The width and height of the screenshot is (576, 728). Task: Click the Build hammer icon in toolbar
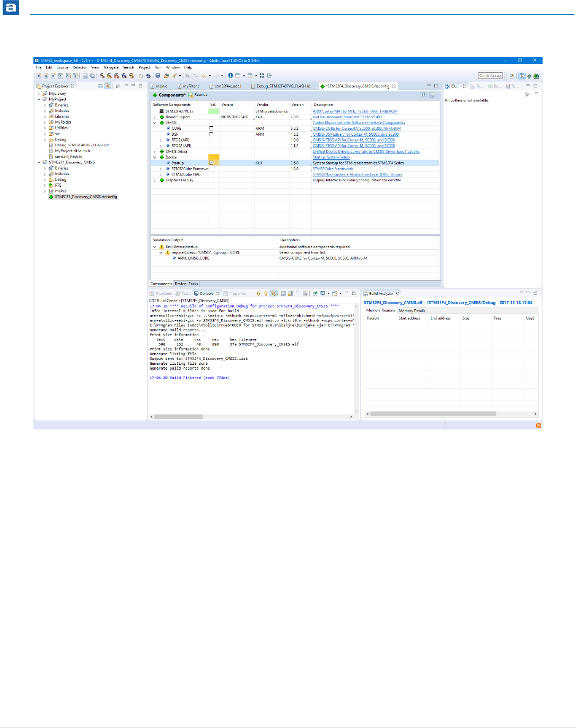(102, 76)
